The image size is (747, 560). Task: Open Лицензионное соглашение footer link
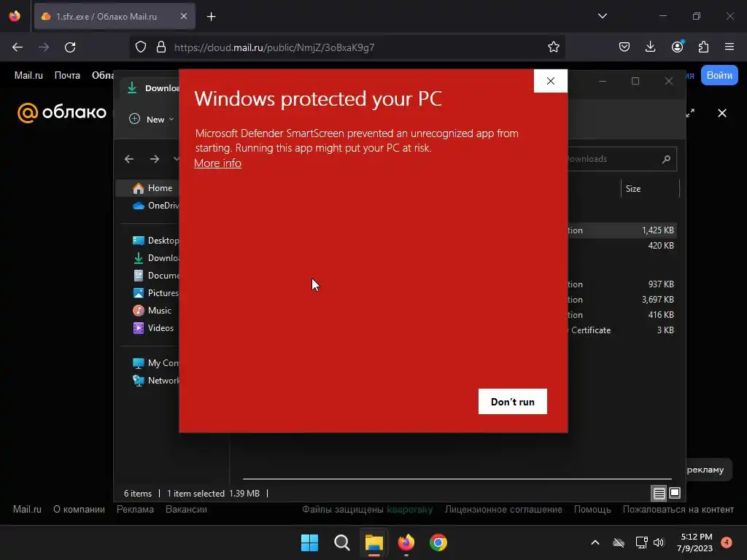point(503,510)
